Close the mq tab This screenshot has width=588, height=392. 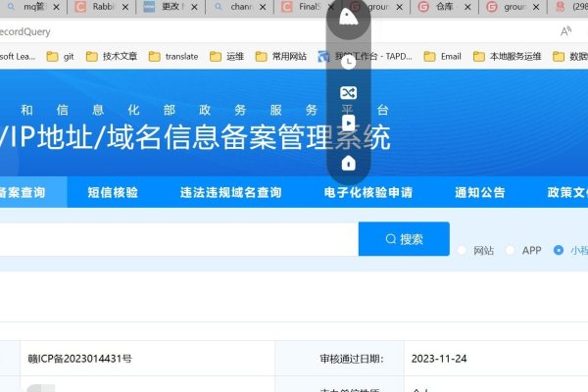(56, 7)
